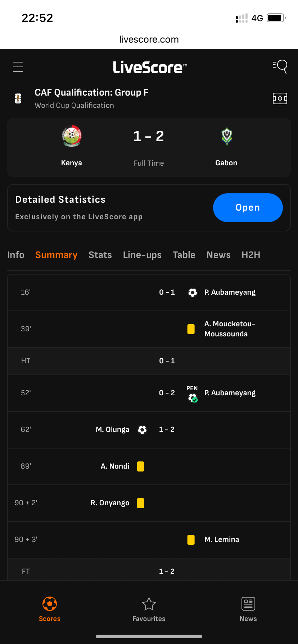
Task: Tap P. Aubameyang penalty goal at 52'
Action: pyautogui.click(x=149, y=393)
